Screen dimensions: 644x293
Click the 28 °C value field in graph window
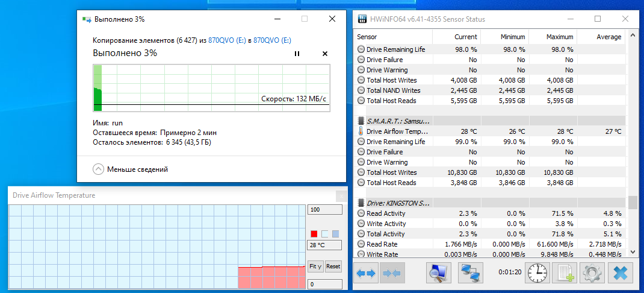[x=325, y=245]
